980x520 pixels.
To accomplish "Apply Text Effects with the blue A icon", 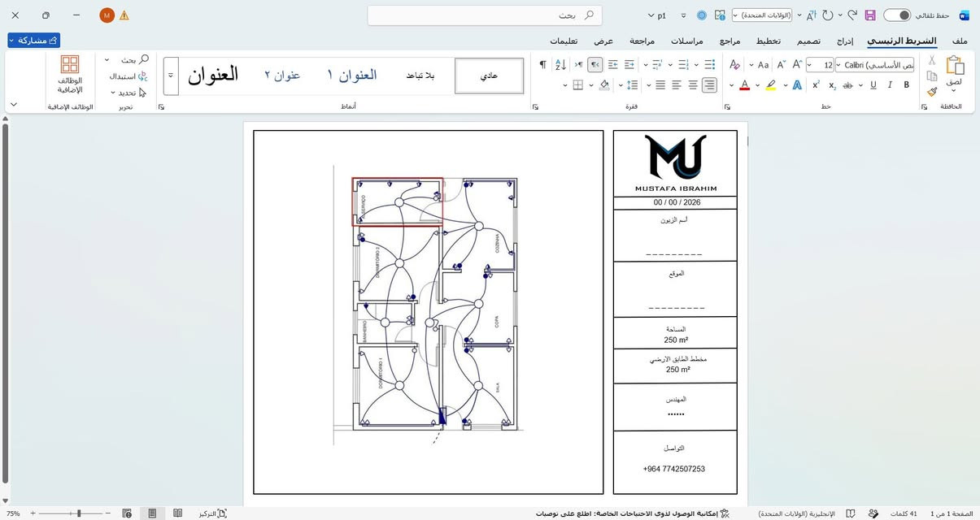I will coord(797,85).
